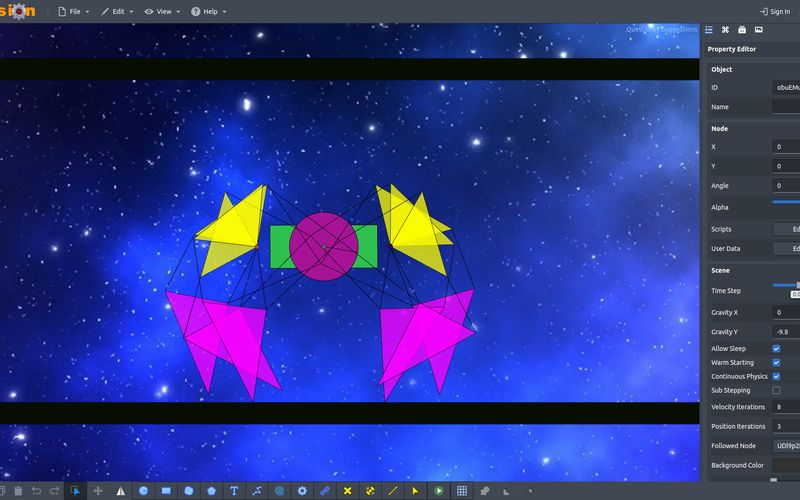The height and width of the screenshot is (500, 800).
Task: Click the Property Editor panel title
Action: pos(732,49)
